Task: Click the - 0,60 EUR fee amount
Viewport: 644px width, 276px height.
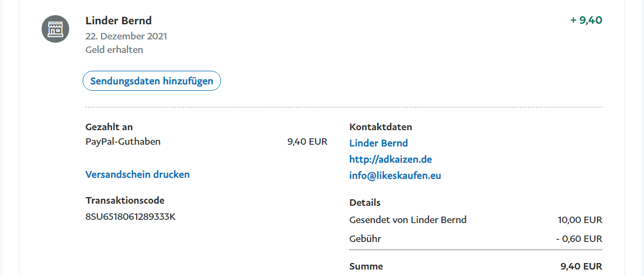Action: (580, 239)
